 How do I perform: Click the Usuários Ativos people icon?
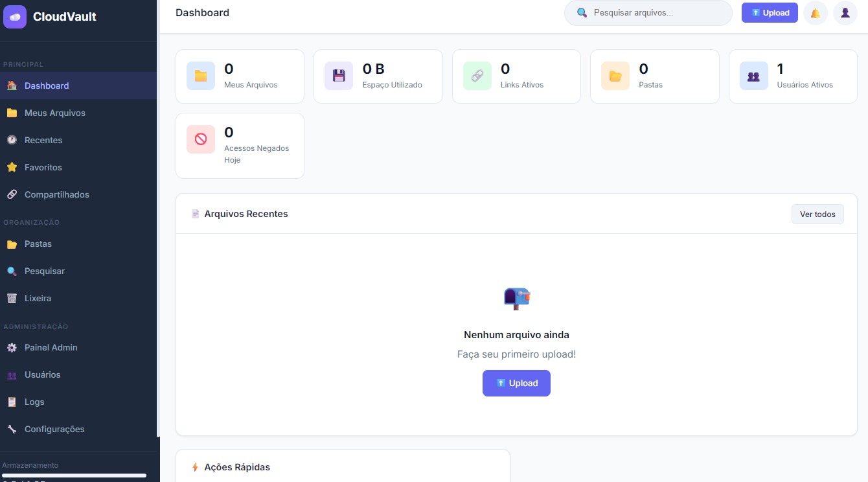(x=753, y=76)
